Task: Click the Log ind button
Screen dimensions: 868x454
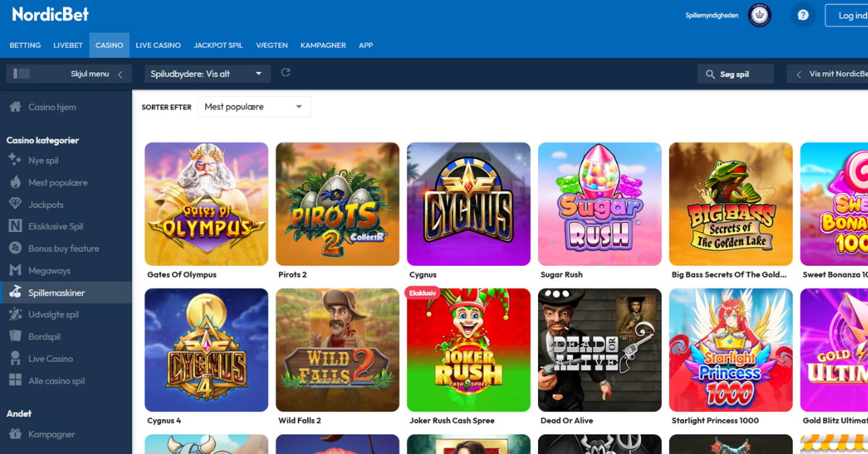Action: click(x=847, y=15)
